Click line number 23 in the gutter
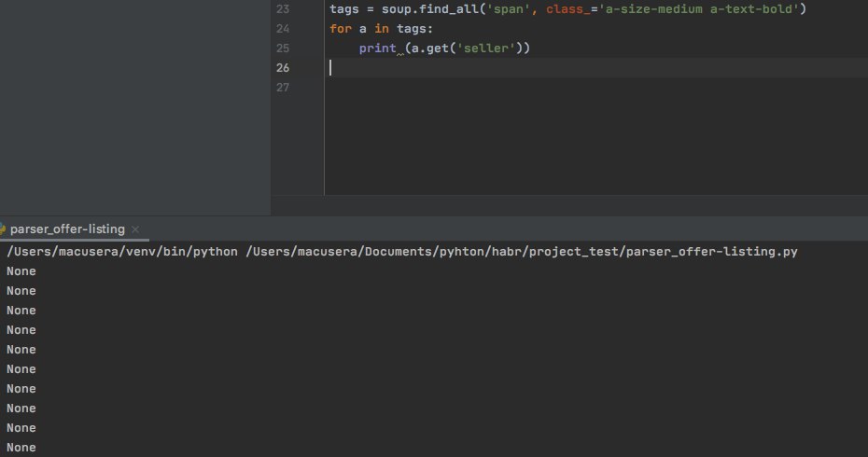The image size is (868, 457). pyautogui.click(x=283, y=8)
